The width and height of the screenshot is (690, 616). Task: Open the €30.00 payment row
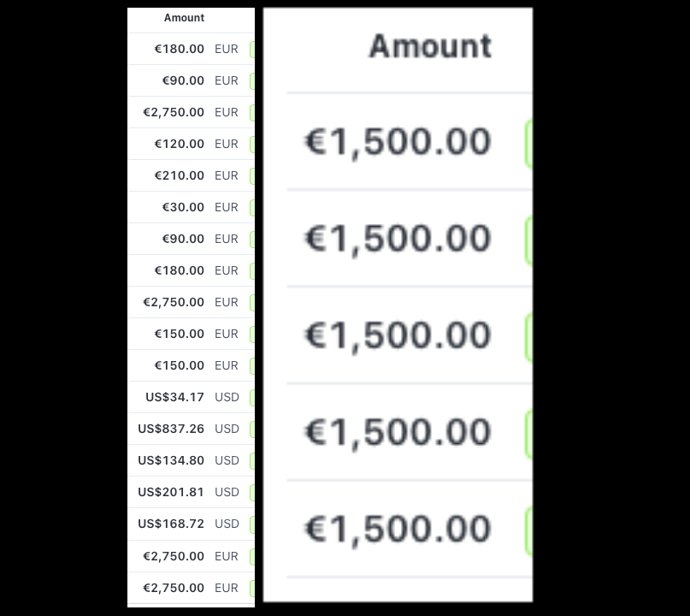(183, 207)
